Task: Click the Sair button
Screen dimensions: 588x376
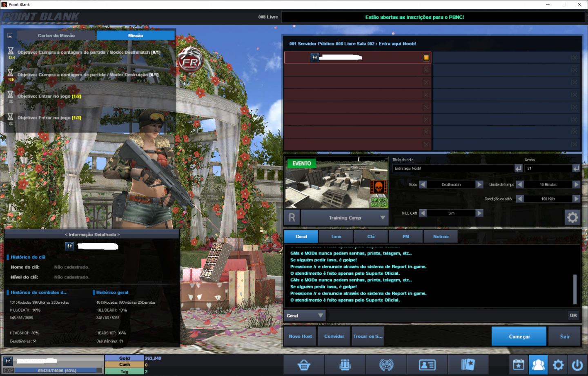Action: (x=565, y=336)
